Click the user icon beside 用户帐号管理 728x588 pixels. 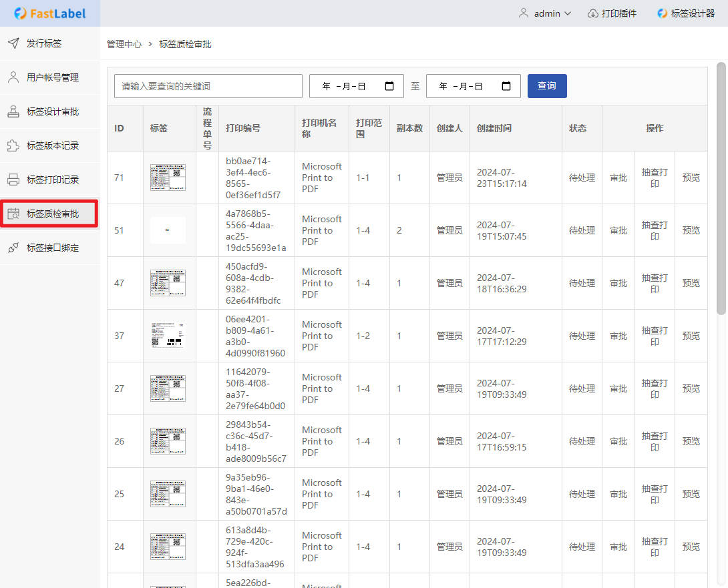tap(13, 77)
